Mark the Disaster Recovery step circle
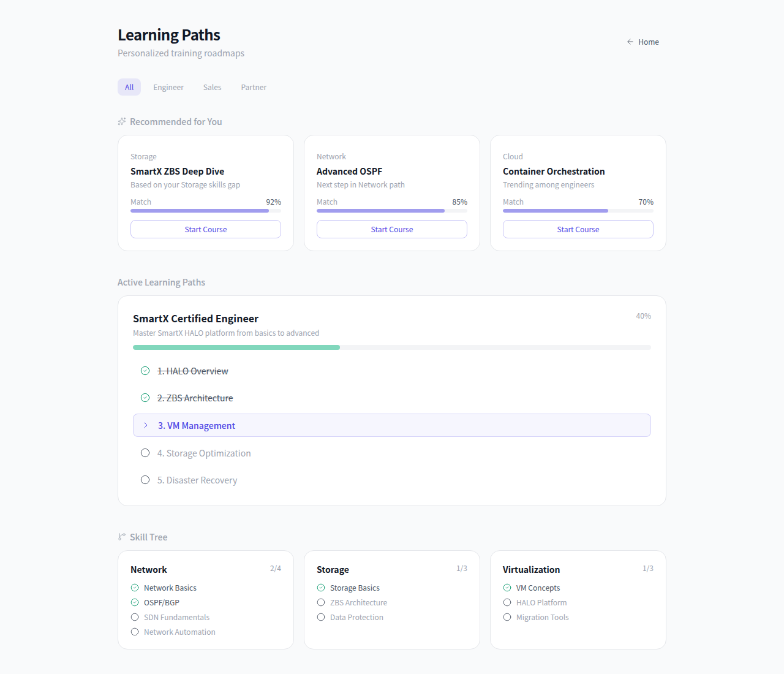Screen dimensions: 784x674 pos(145,480)
